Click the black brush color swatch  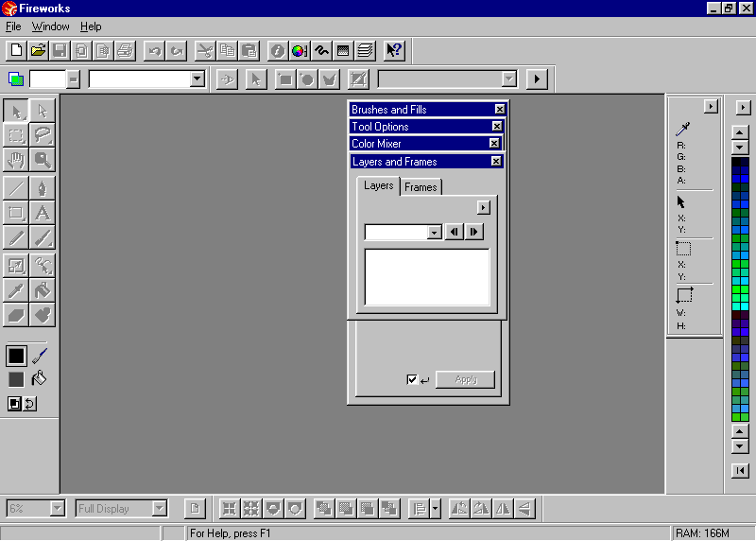coord(16,357)
